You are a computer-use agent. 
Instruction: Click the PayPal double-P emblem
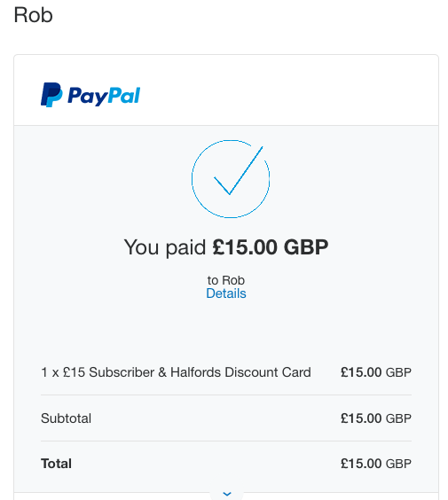point(51,95)
